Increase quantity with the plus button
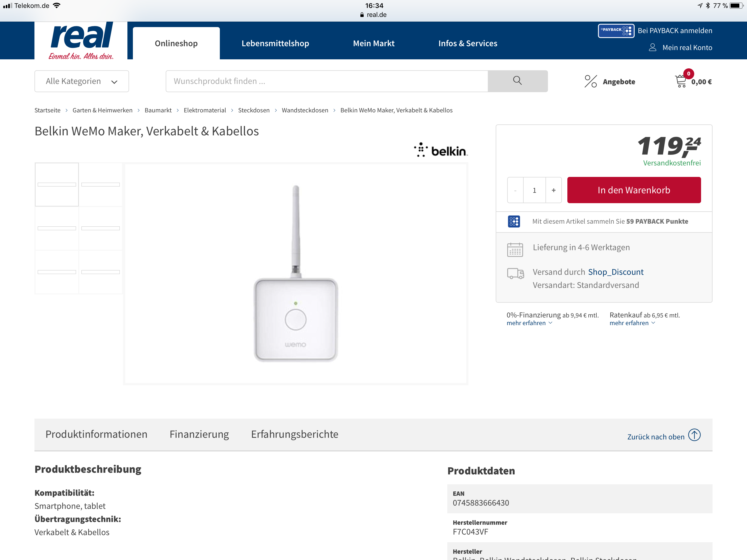This screenshot has width=747, height=560. point(553,190)
